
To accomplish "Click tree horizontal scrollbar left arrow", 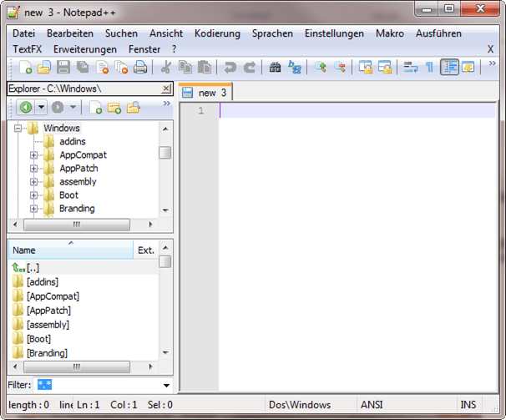I will (15, 225).
